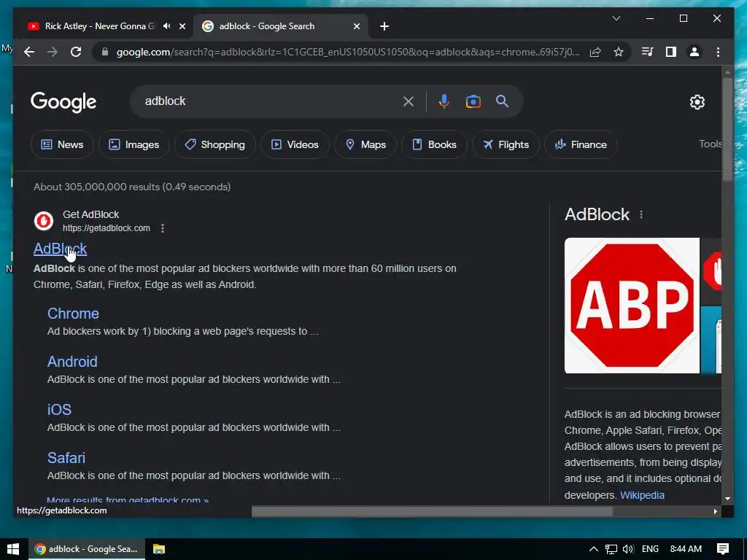747x560 pixels.
Task: Open the Chrome side panel
Action: pyautogui.click(x=671, y=52)
